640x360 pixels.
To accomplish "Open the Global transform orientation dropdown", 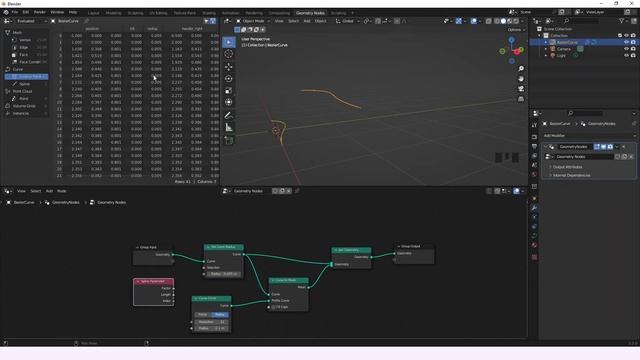I will pos(347,21).
